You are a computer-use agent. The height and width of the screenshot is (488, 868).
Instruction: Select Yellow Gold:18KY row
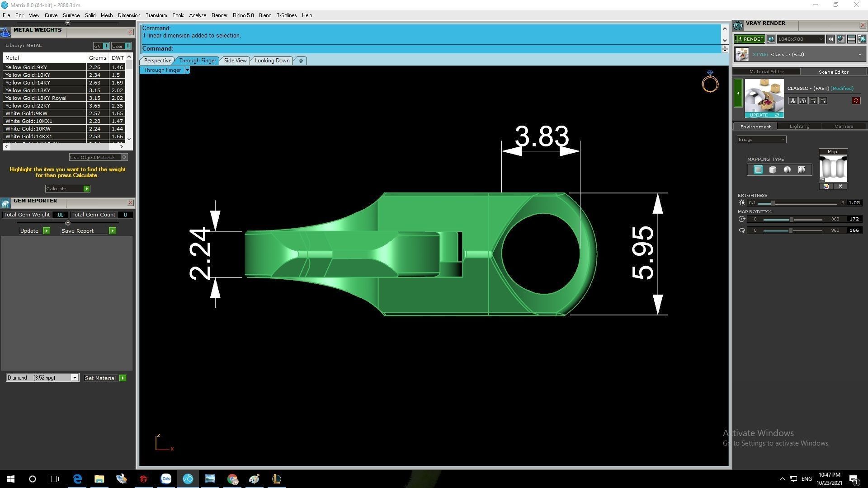(64, 90)
